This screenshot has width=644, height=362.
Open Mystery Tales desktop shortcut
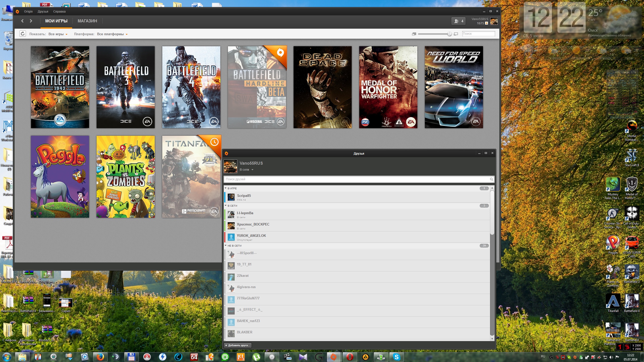point(613,189)
